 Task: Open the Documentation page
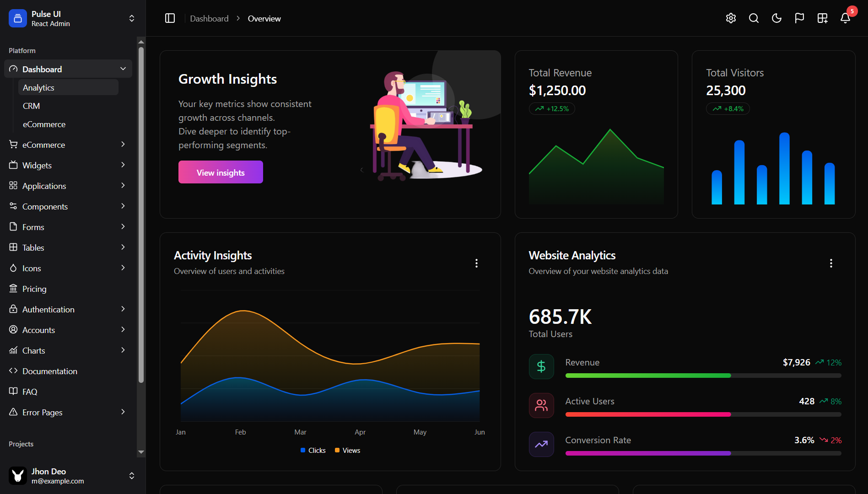click(68, 371)
